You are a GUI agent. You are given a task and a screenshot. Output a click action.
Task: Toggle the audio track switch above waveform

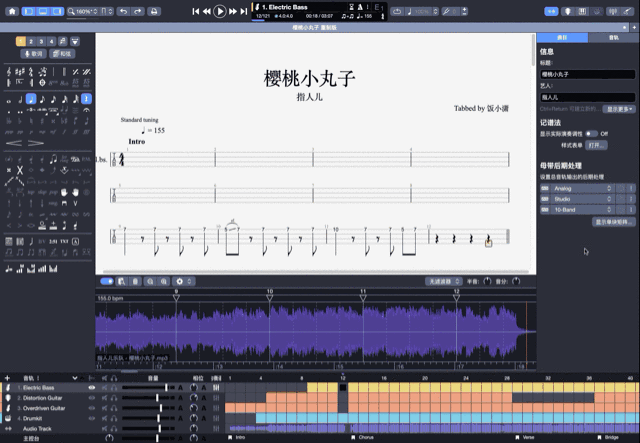[107, 282]
